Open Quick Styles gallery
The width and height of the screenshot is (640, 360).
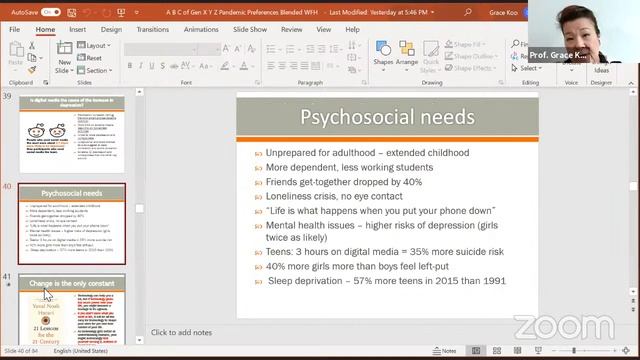[x=430, y=57]
